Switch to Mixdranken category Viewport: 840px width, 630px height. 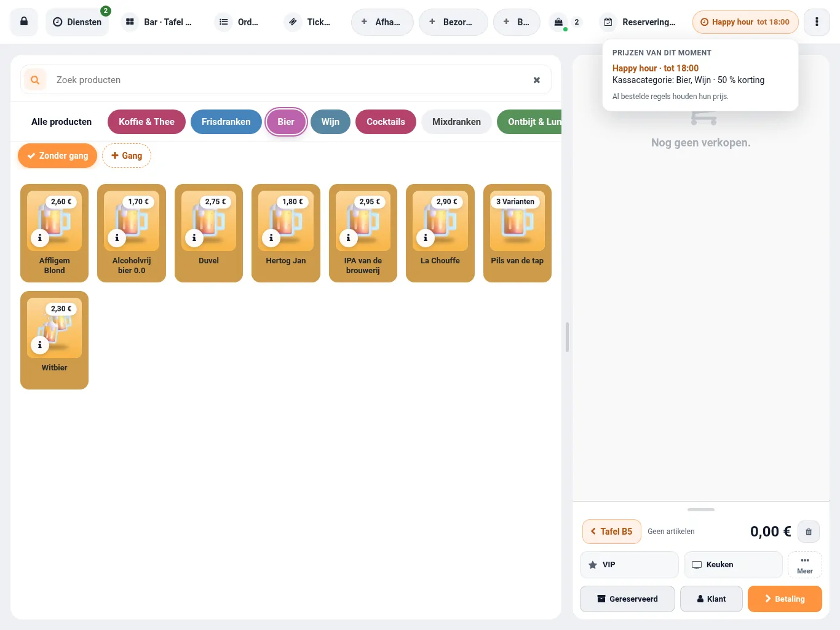tap(456, 122)
